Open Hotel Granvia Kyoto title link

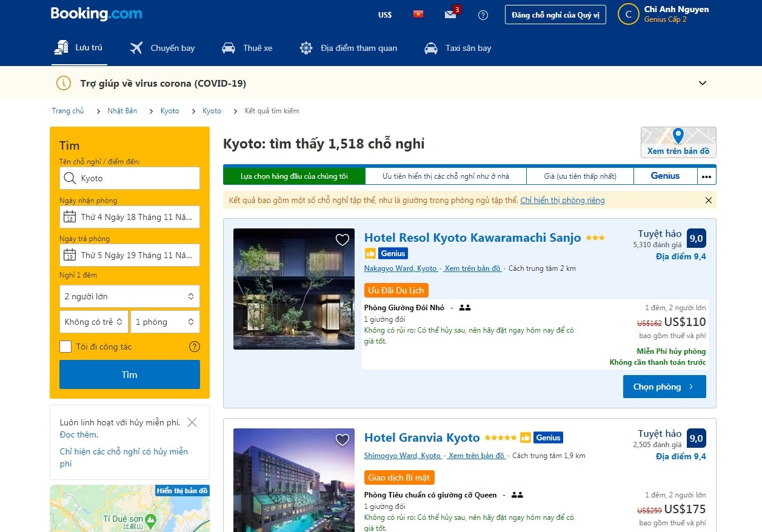point(422,437)
